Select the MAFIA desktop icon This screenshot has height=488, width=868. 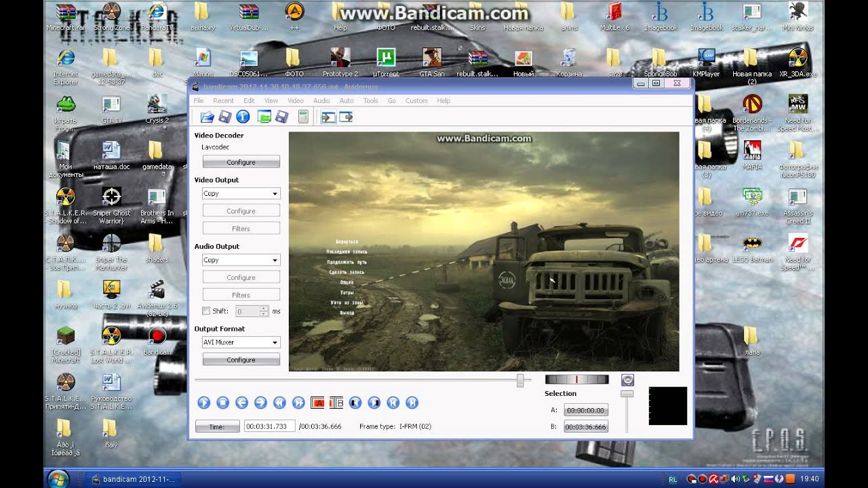point(752,155)
